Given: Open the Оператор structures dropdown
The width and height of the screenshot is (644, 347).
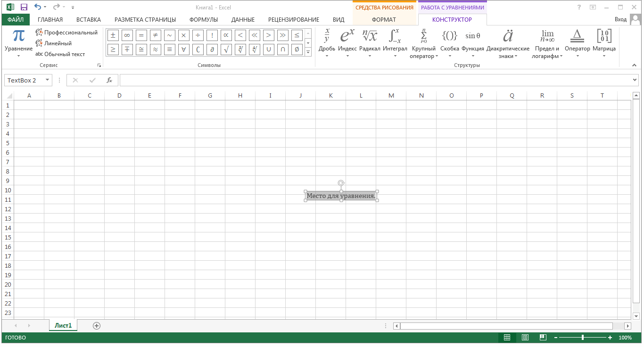Looking at the screenshot, I should click(578, 43).
